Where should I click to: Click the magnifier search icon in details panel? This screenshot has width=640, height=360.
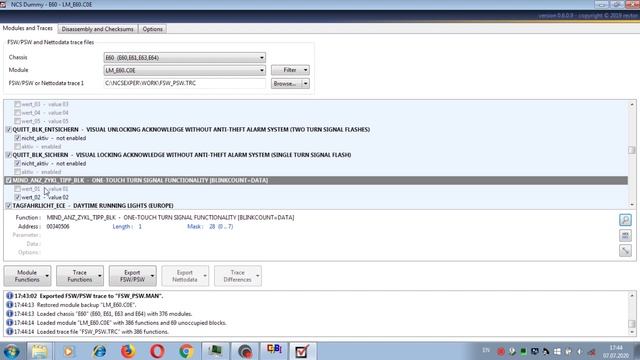(625, 220)
